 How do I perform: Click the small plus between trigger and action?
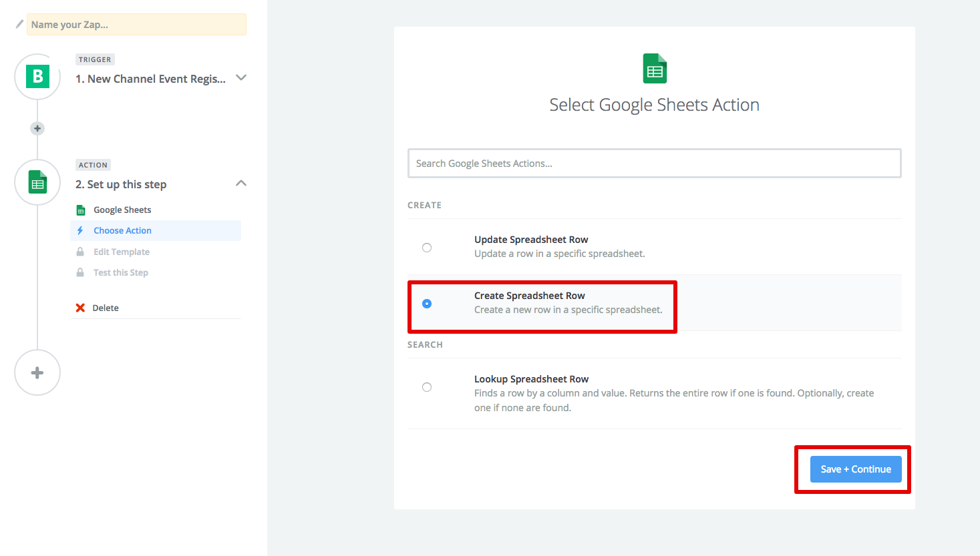click(x=37, y=128)
